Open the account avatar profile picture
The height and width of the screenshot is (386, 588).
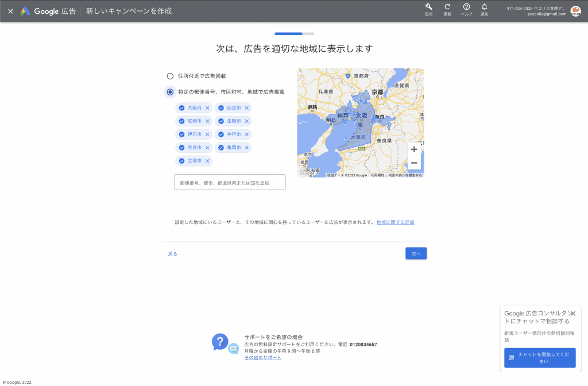click(x=575, y=11)
